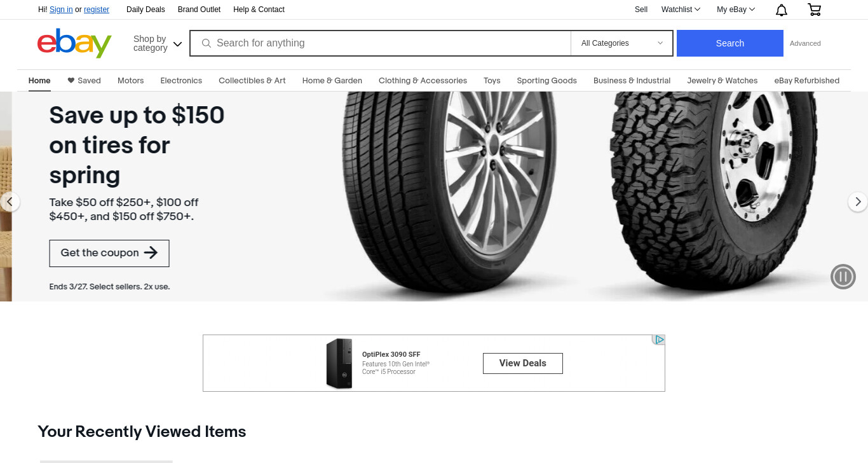Screen dimensions: 868x463
Task: Click the AdChoices icon on ad
Action: pyautogui.click(x=659, y=340)
